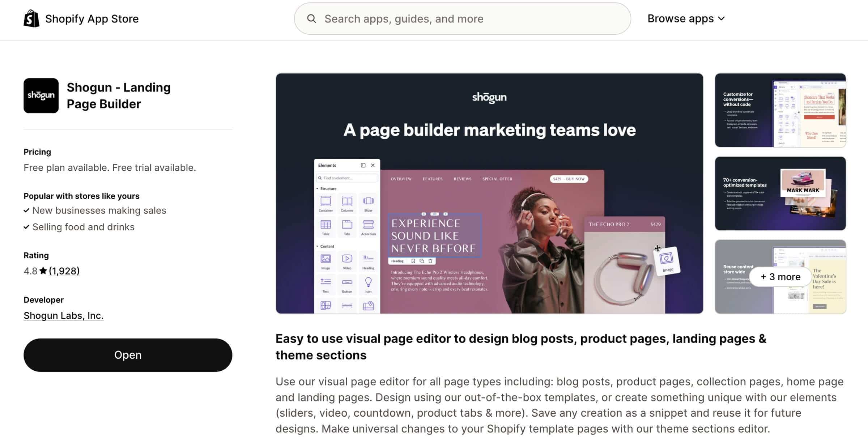Click the rating star icon
The height and width of the screenshot is (447, 868).
pyautogui.click(x=43, y=271)
